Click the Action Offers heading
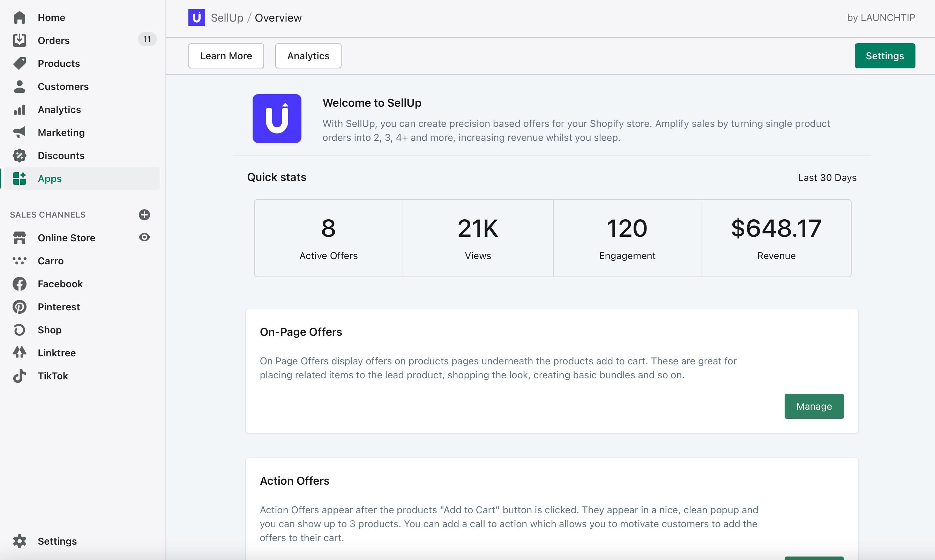 point(294,481)
